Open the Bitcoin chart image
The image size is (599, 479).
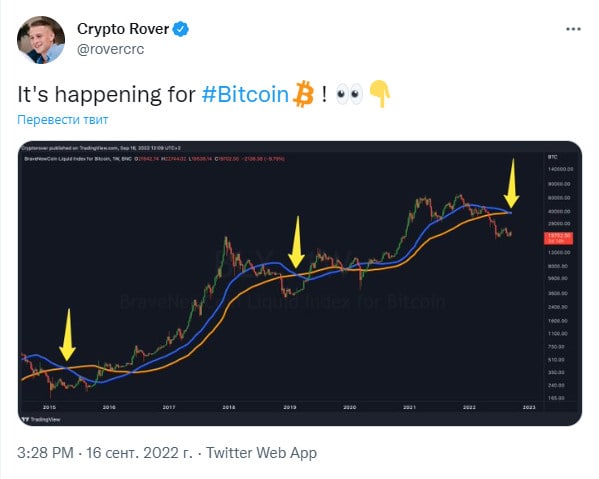point(300,283)
